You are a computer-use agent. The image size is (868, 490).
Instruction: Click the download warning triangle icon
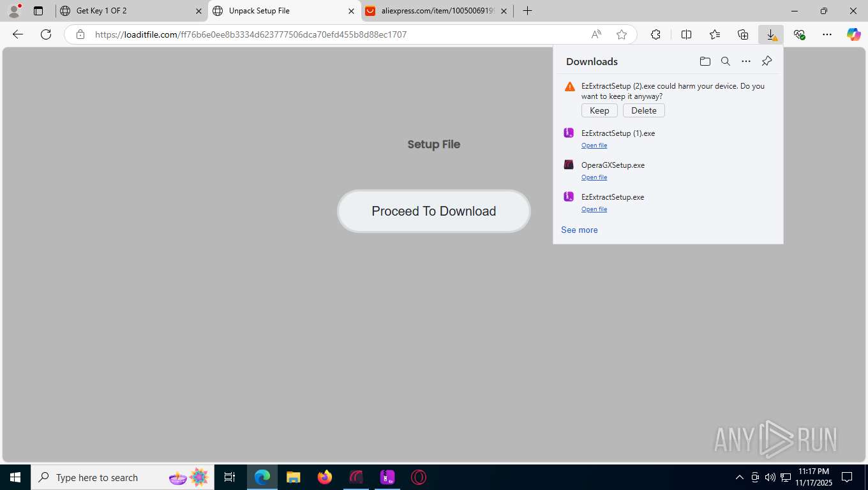pyautogui.click(x=570, y=87)
